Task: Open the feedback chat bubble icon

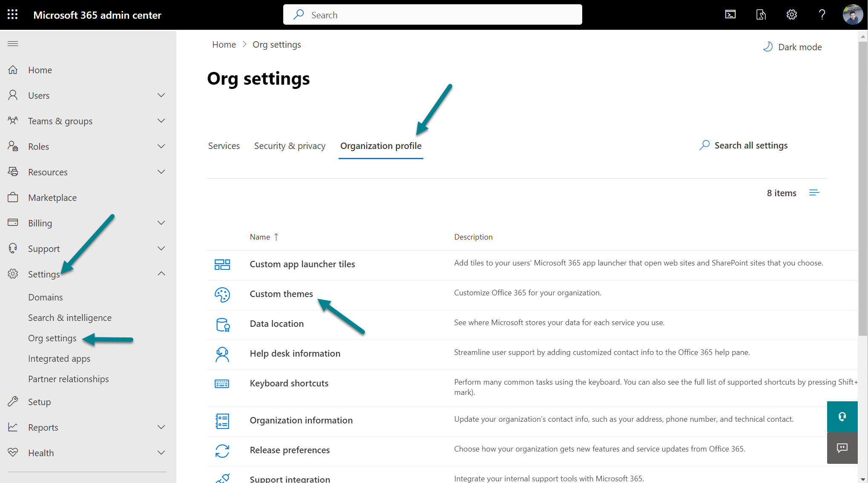Action: pos(842,448)
